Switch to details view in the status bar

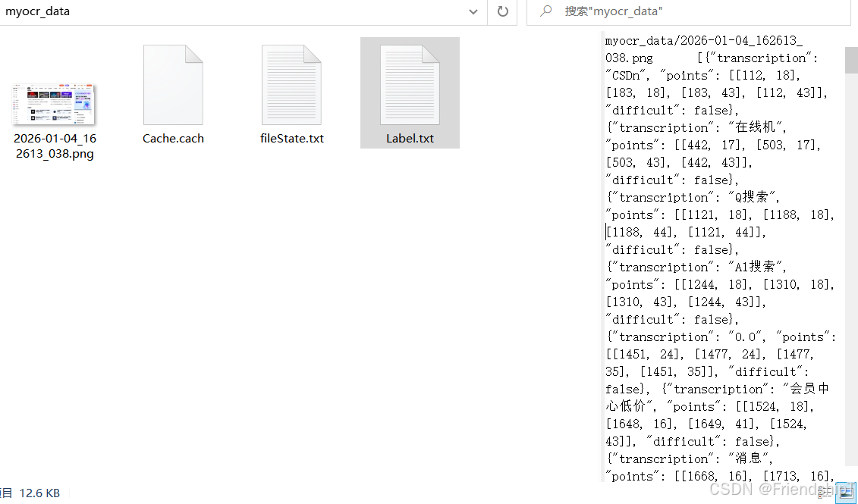[x=824, y=493]
